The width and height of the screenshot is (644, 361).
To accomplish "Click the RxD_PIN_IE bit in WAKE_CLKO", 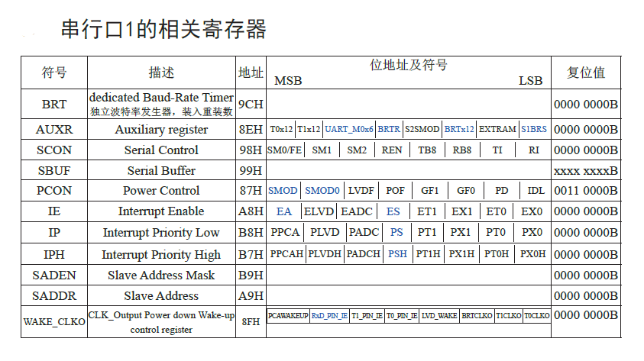I will coord(329,316).
